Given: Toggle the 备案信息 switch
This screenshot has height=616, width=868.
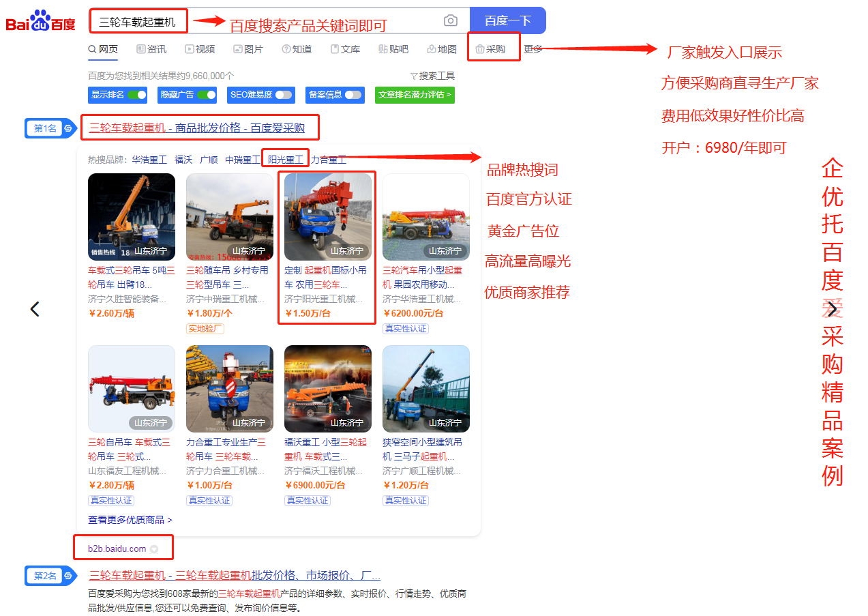Looking at the screenshot, I should pyautogui.click(x=353, y=95).
